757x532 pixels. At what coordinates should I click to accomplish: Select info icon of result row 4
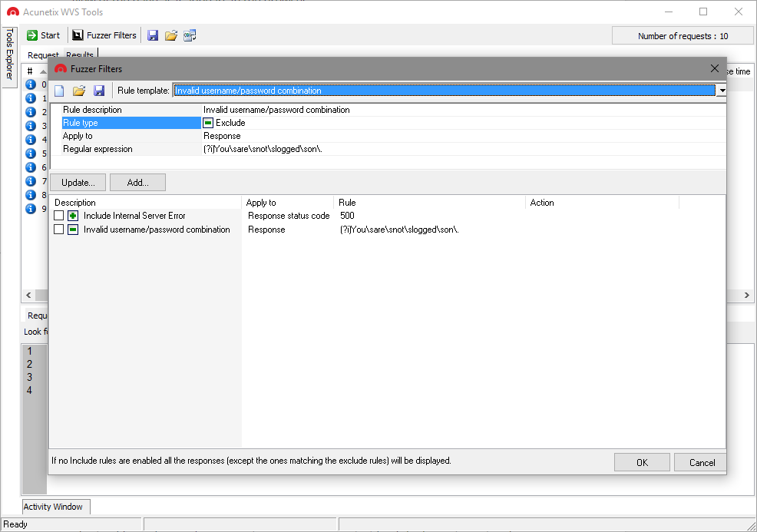click(x=31, y=140)
